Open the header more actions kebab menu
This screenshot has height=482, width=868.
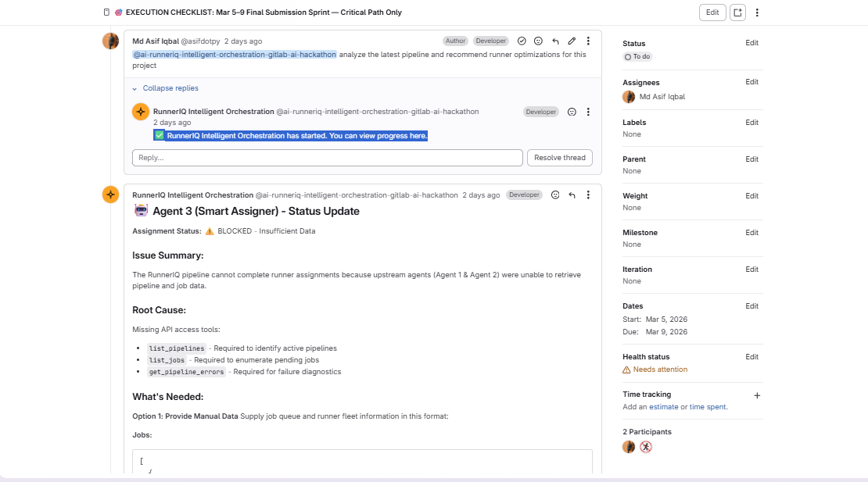pyautogui.click(x=757, y=12)
